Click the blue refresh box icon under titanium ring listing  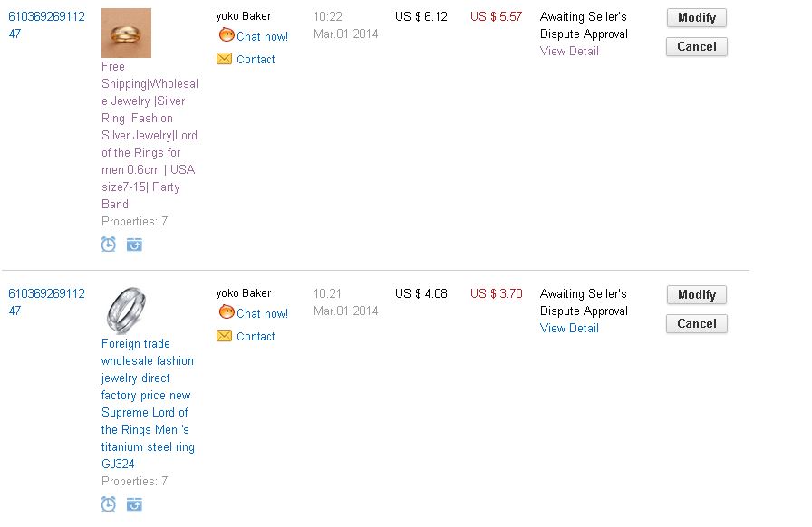pyautogui.click(x=134, y=504)
